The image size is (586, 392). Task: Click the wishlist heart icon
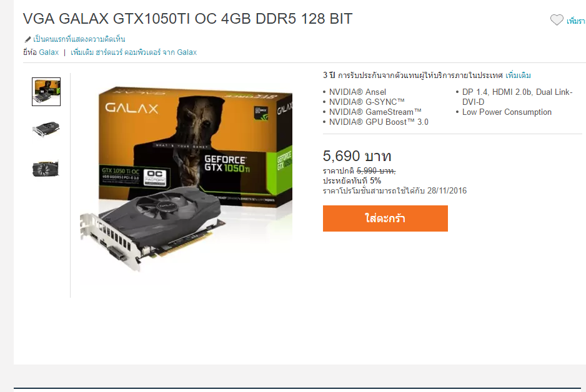(x=557, y=20)
